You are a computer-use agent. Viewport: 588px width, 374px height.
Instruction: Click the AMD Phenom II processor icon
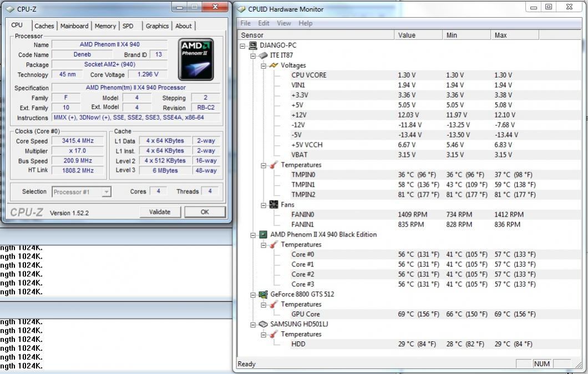point(263,234)
